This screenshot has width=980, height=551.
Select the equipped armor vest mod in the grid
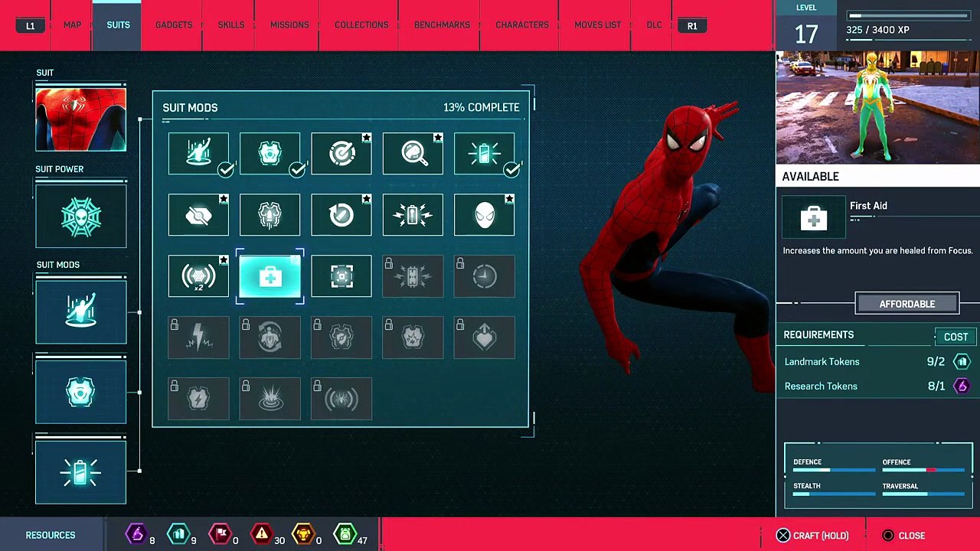click(x=269, y=153)
